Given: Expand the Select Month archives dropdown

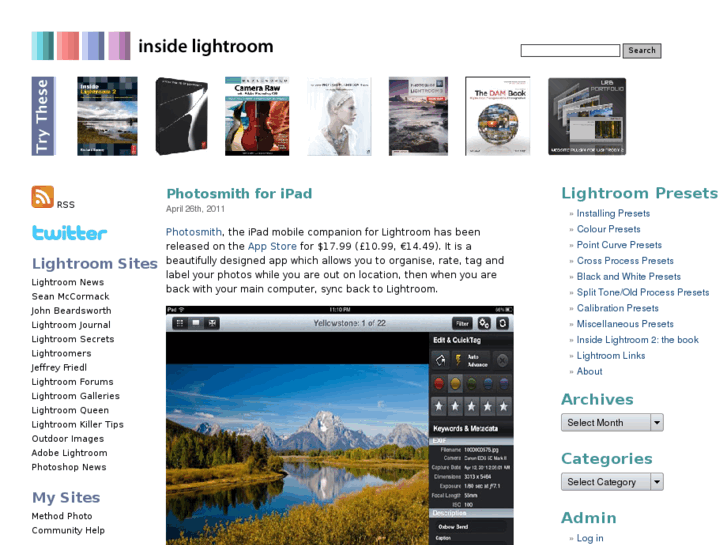Looking at the screenshot, I should 612,423.
